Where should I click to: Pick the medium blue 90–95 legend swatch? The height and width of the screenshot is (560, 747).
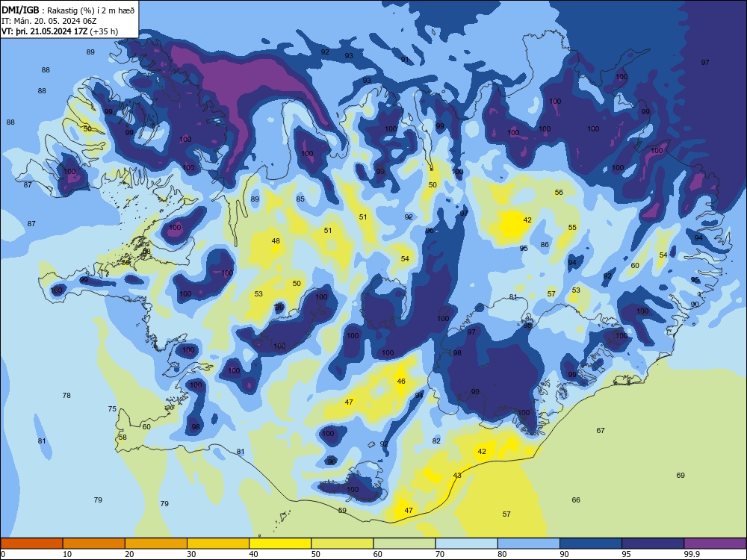[591, 544]
